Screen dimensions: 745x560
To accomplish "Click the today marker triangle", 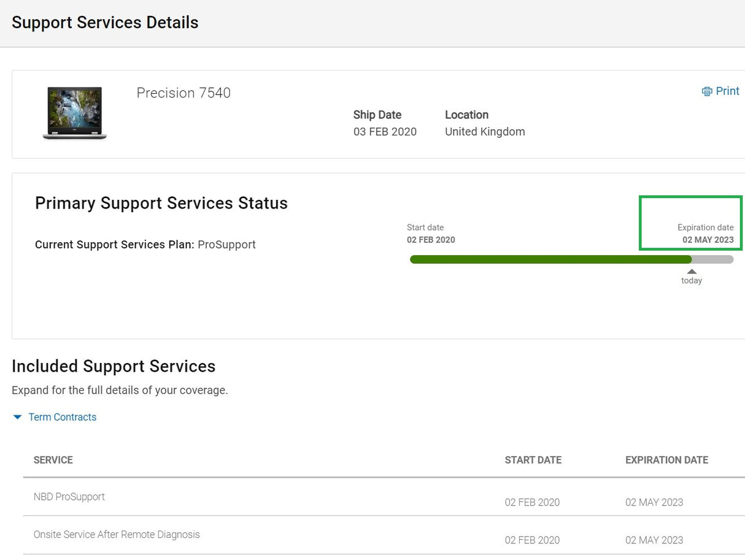I will (692, 271).
